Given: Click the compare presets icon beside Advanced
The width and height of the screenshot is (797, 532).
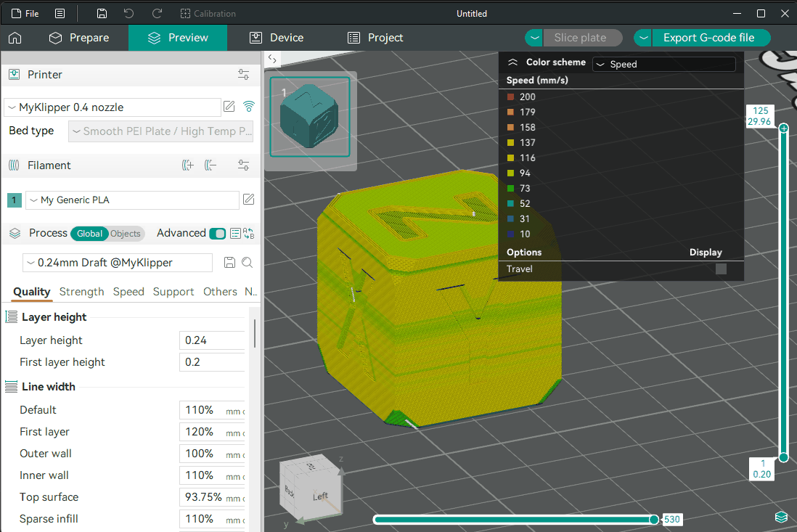Looking at the screenshot, I should coord(249,233).
